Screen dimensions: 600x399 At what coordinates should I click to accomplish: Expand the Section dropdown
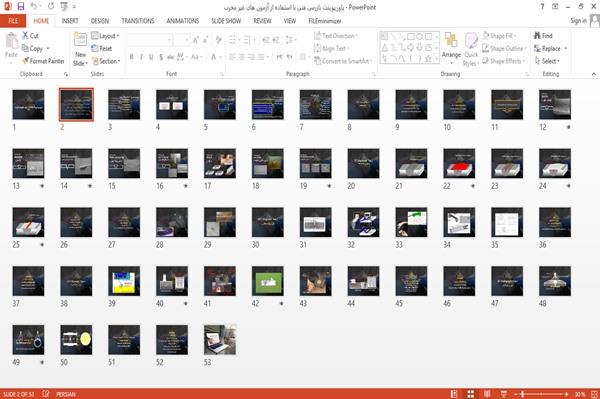106,61
